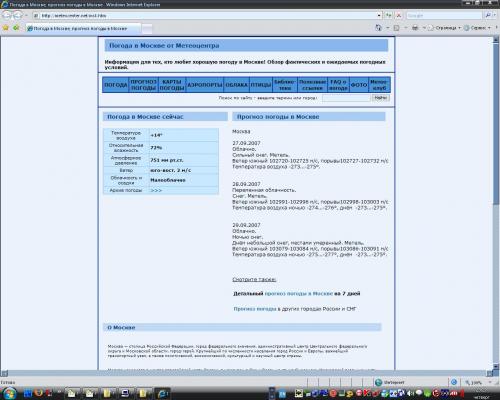Open the Метеоклуб navigation item
Screen dimensions: 500x400
tap(379, 85)
